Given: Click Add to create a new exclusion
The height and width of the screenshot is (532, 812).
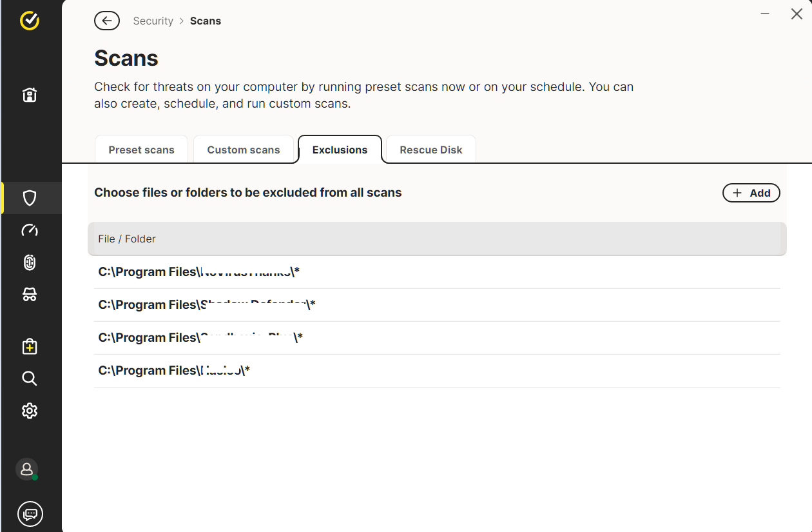Looking at the screenshot, I should pos(751,193).
